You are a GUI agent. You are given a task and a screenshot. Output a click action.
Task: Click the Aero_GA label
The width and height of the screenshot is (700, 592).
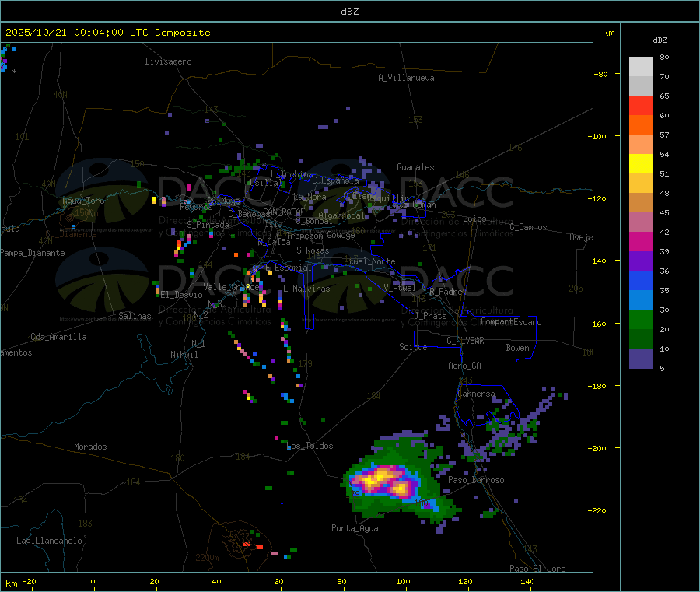465,366
